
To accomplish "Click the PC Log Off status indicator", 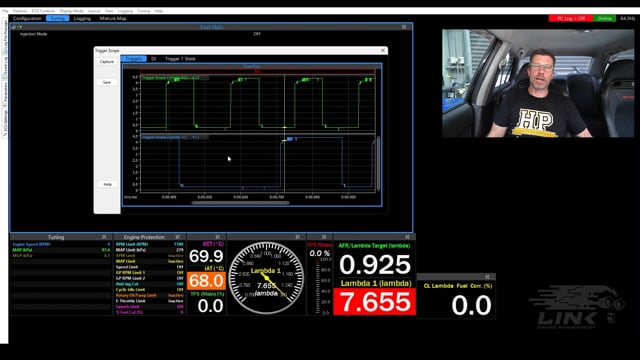I will click(571, 18).
